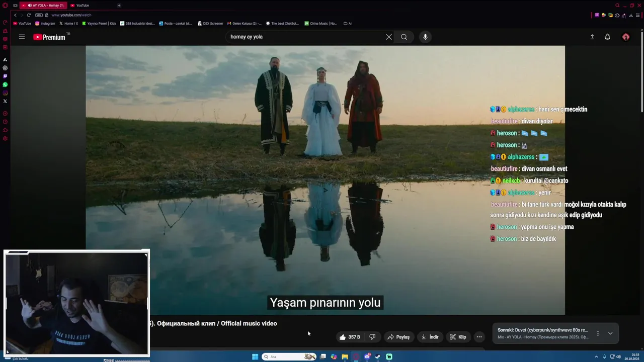
Task: Open Task View on the taskbar
Action: click(323, 357)
